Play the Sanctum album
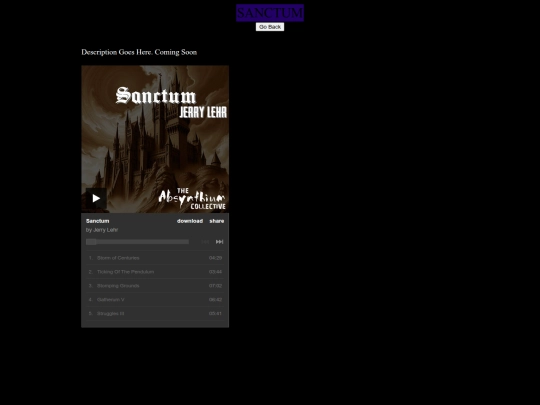 [x=96, y=198]
